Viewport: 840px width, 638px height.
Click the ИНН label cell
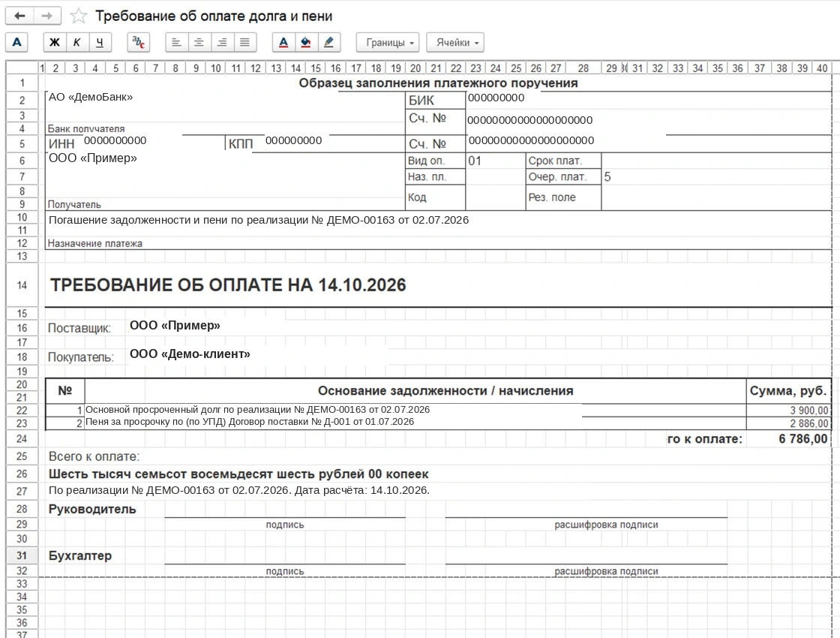61,143
